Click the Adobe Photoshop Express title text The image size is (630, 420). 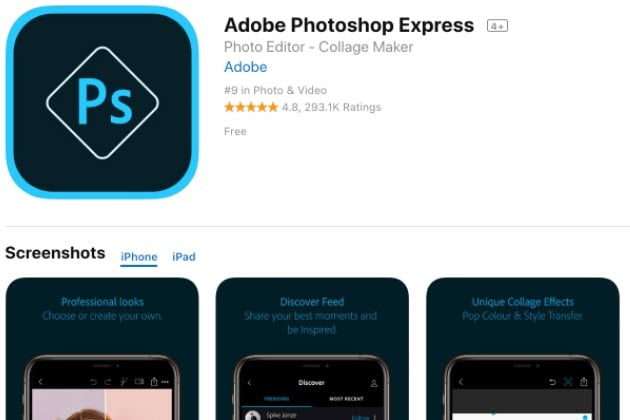click(x=349, y=25)
